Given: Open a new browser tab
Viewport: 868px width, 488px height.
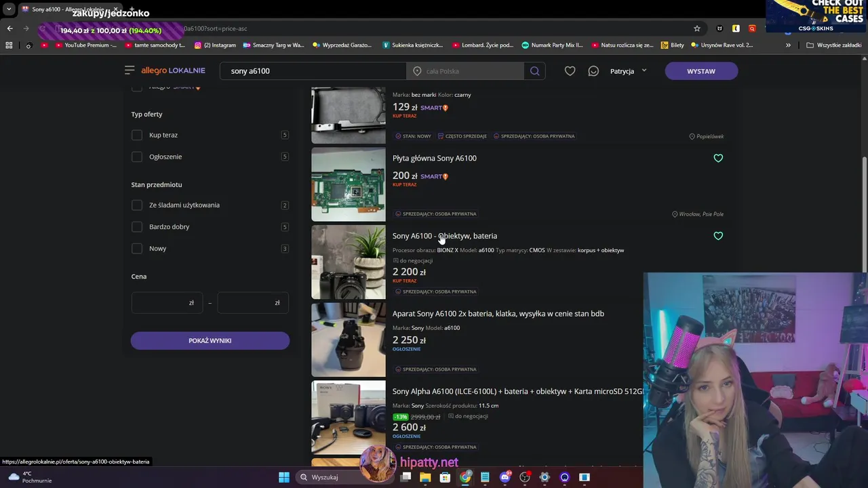Looking at the screenshot, I should [x=132, y=9].
